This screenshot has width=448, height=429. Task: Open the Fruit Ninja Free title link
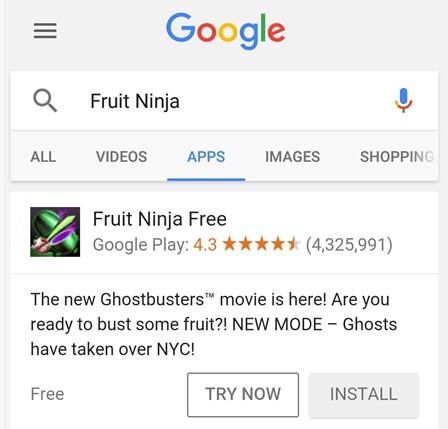(x=160, y=219)
